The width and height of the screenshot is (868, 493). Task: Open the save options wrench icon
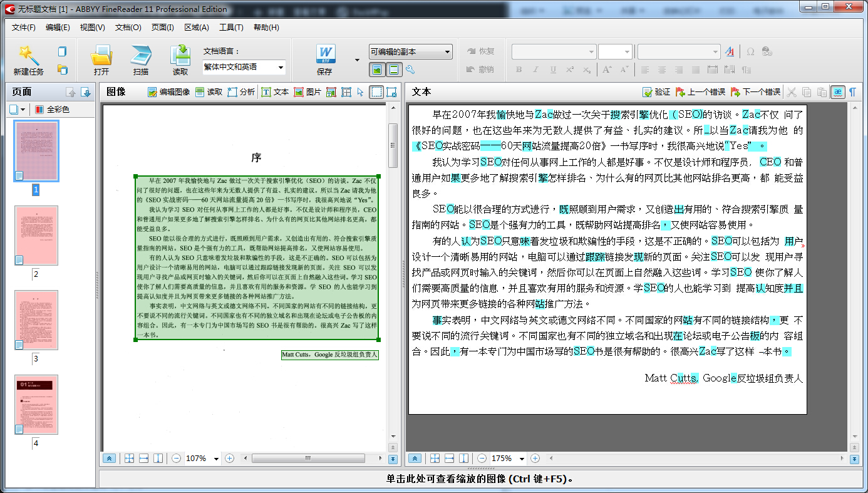pyautogui.click(x=410, y=70)
